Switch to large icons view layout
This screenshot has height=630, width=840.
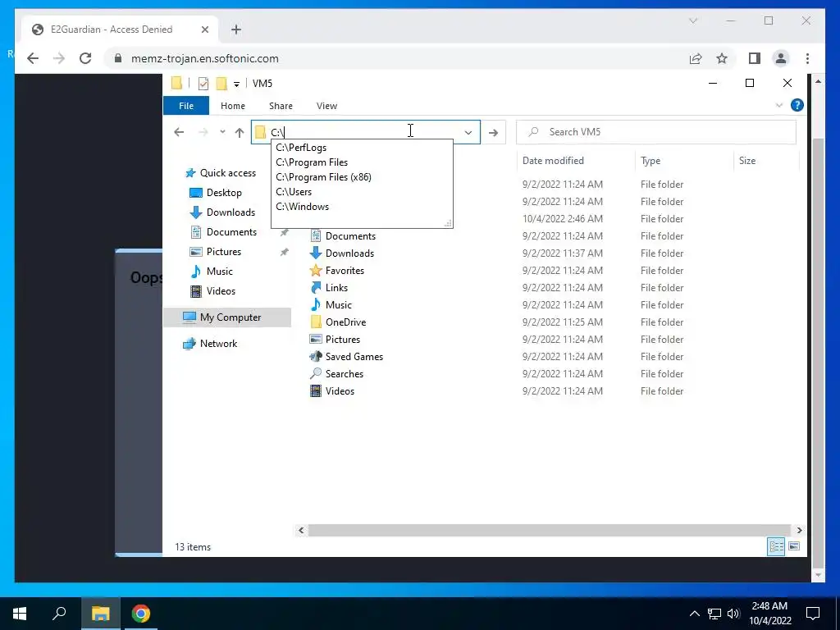pos(794,546)
